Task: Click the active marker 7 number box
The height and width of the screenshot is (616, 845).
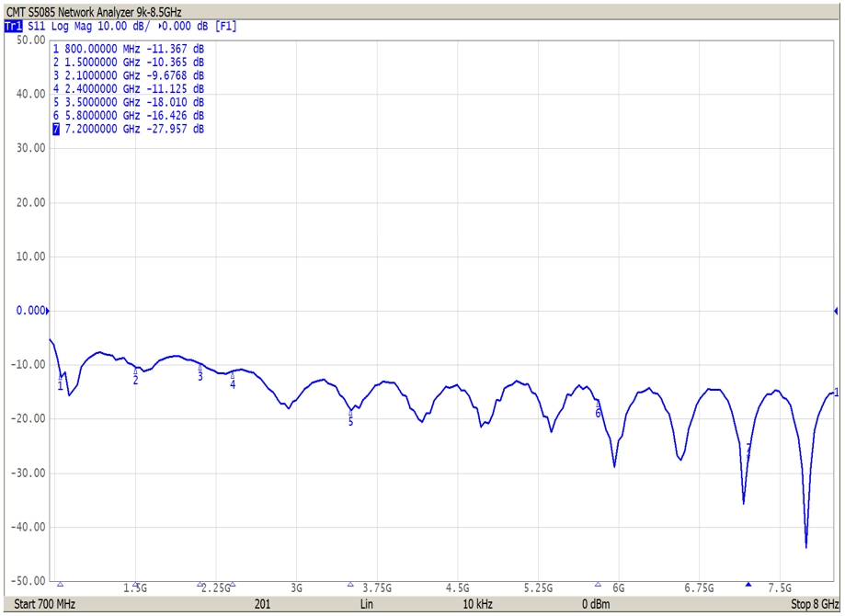Action: click(56, 130)
